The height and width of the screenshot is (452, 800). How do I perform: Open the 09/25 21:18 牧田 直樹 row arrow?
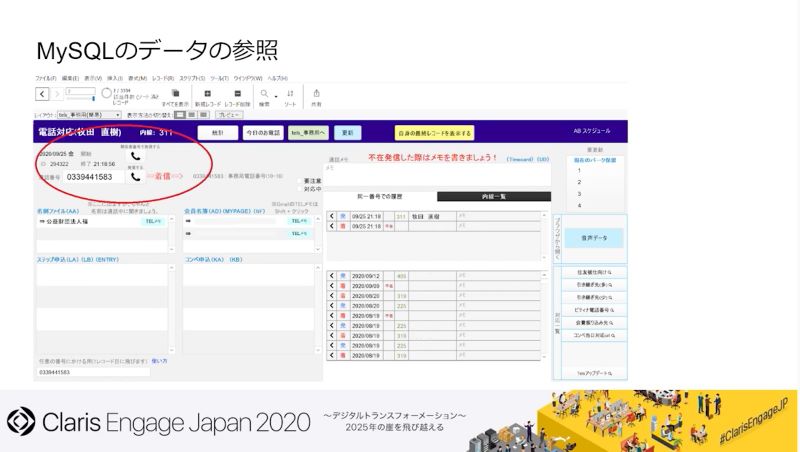tap(332, 216)
